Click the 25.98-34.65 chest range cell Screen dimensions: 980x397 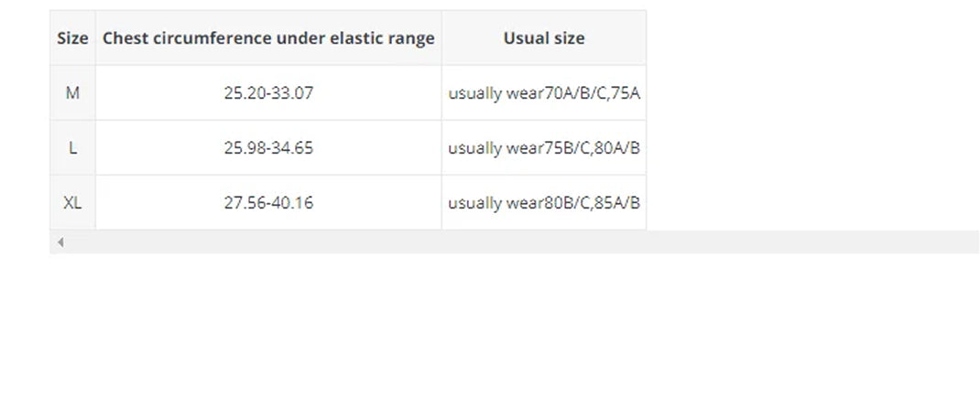(268, 147)
